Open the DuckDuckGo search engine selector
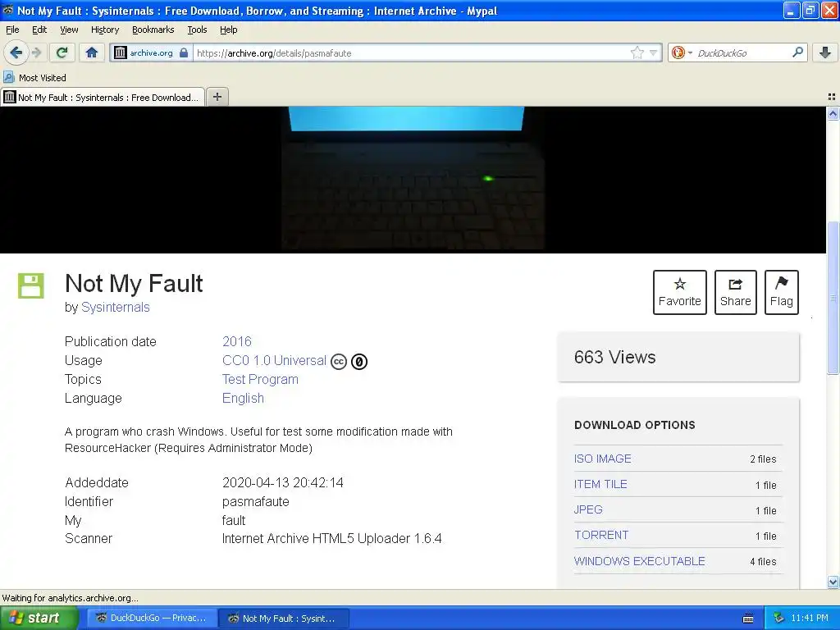This screenshot has width=840, height=630. [682, 52]
